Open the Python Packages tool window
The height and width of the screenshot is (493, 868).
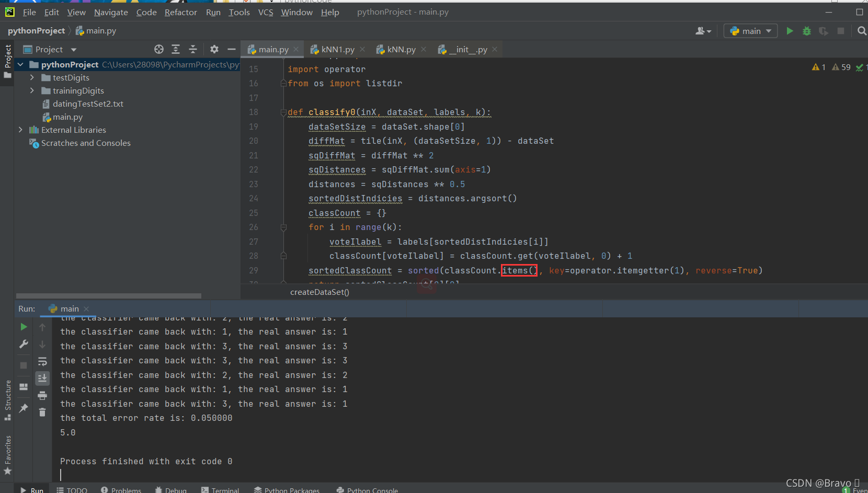pos(287,490)
